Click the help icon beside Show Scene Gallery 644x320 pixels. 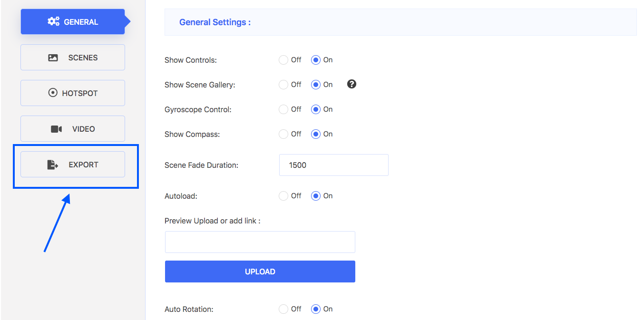point(351,84)
